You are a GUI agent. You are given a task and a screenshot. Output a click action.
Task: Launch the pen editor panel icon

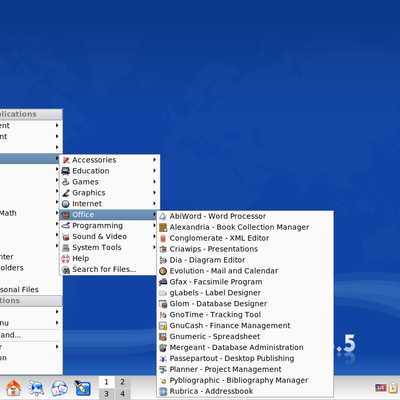(x=82, y=388)
